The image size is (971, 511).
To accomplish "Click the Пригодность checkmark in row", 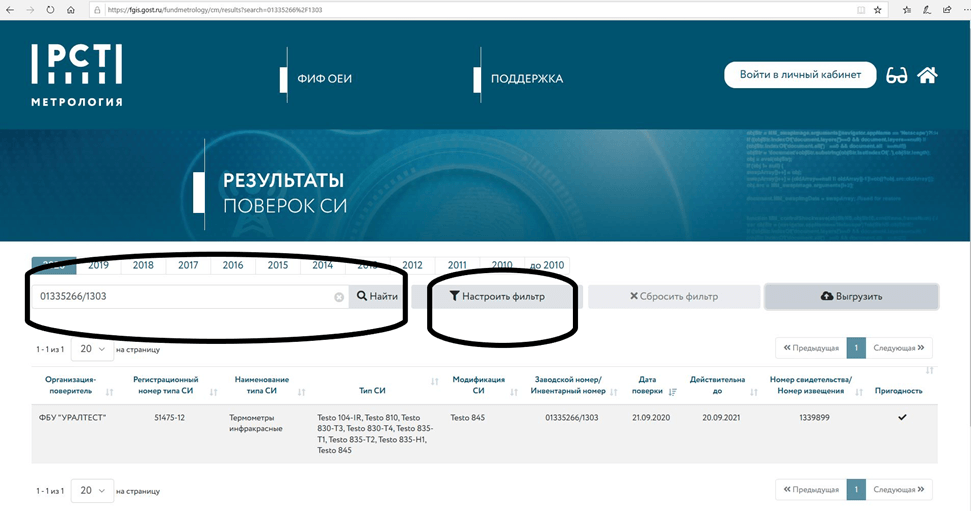I will [x=902, y=417].
